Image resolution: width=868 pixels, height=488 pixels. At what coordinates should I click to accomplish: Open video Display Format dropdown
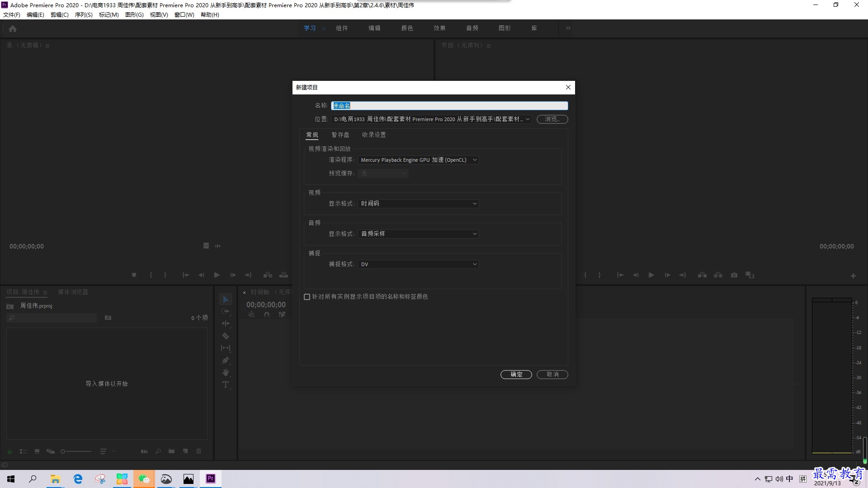418,204
